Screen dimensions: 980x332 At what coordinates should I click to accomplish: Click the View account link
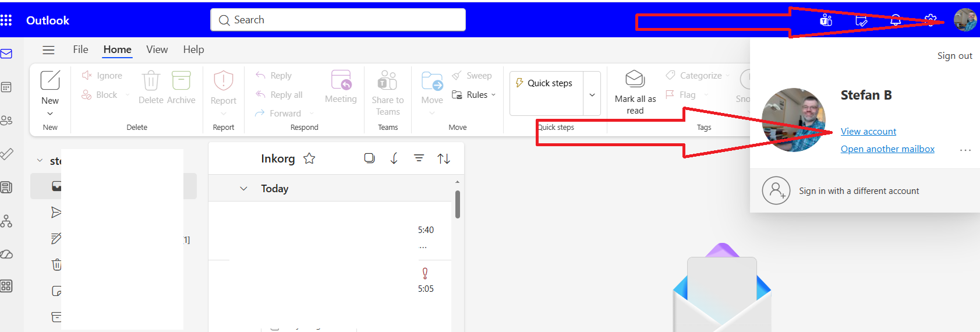(868, 132)
